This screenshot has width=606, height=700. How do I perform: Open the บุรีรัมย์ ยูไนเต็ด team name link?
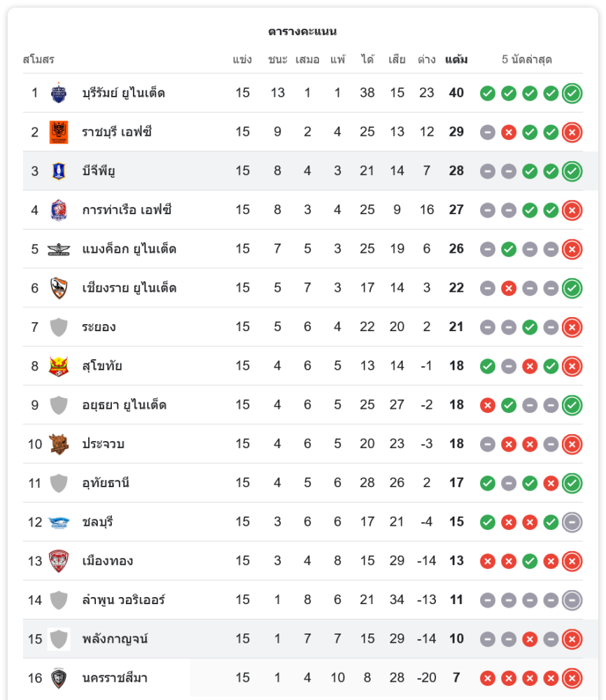pos(123,92)
